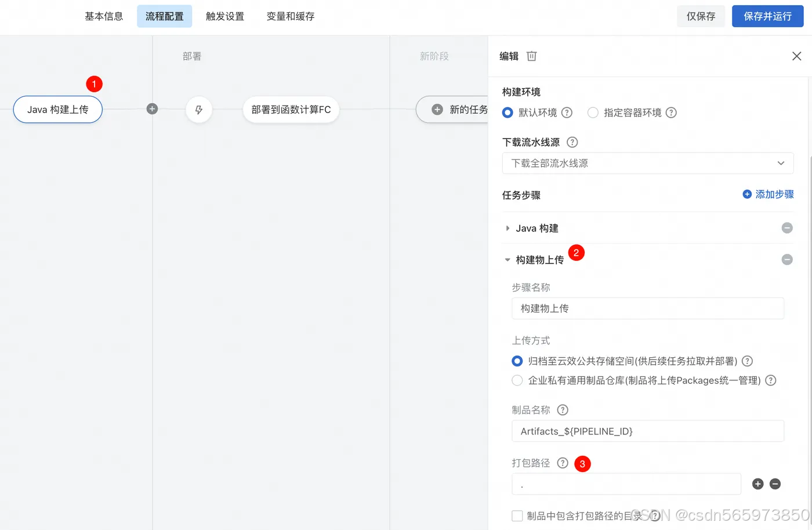Viewport: 812px width, 530px height.
Task: Choose 企业私有通用制品仓库 upload mode
Action: coord(517,380)
